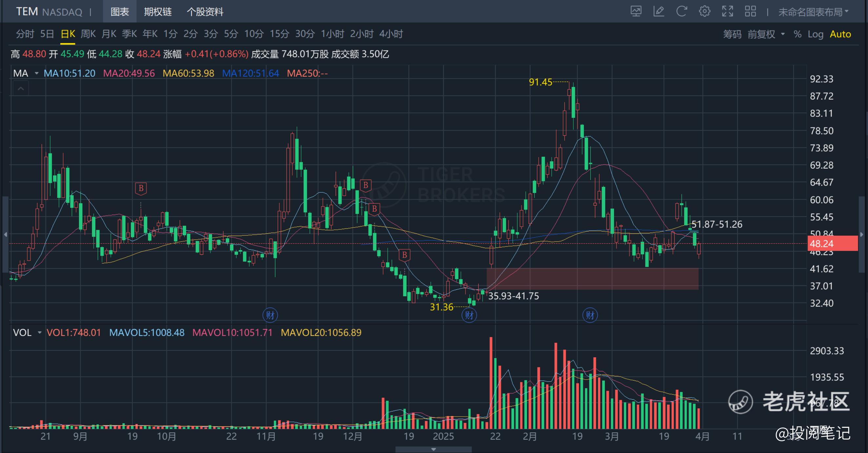The width and height of the screenshot is (868, 453).
Task: Toggle percent (%) axis mode
Action: point(797,34)
